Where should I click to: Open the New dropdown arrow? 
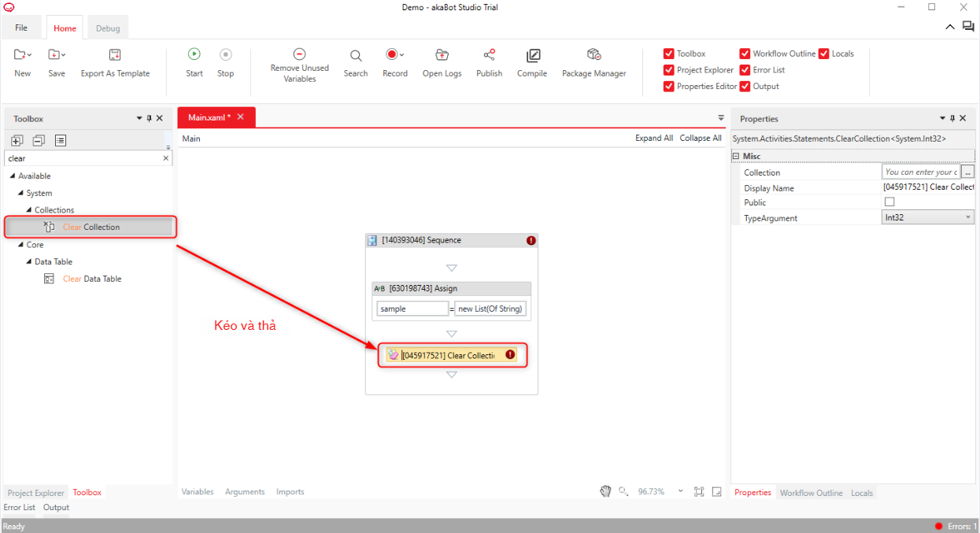pyautogui.click(x=29, y=55)
